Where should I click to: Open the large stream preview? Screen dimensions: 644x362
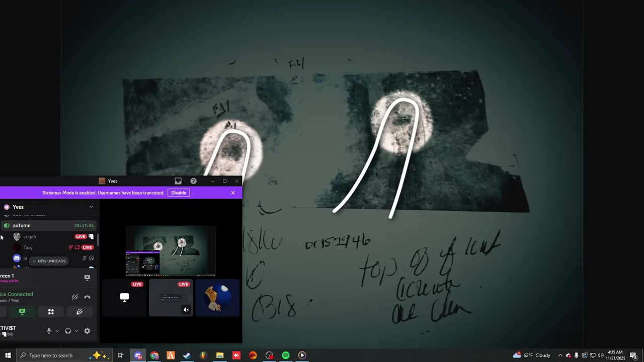[x=171, y=251]
